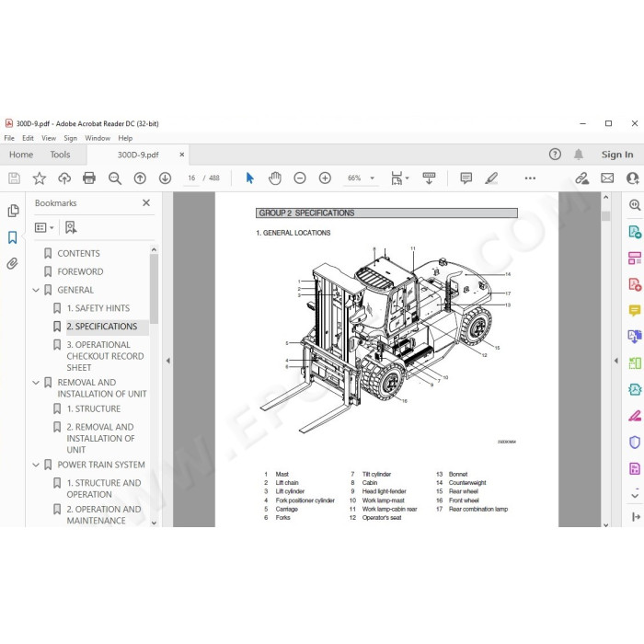Switch to the Home tab
The height and width of the screenshot is (644, 644).
21,155
